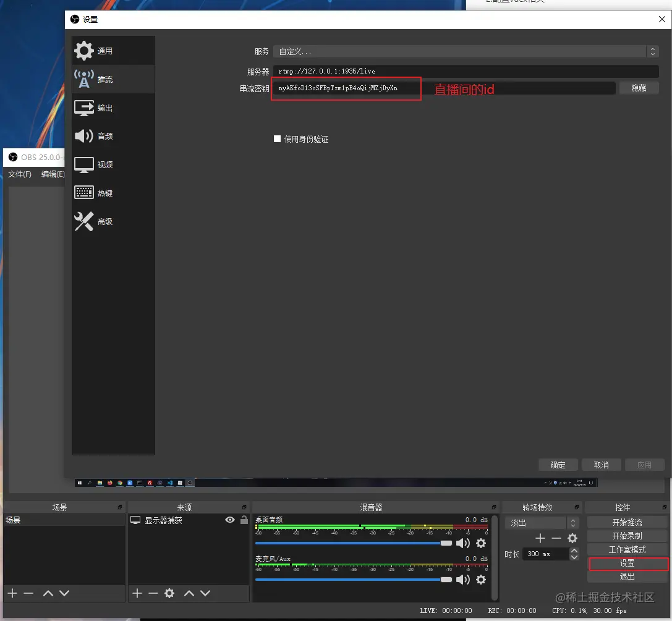Remove the selected scene with minus icon
This screenshot has width=672, height=621.
tap(28, 593)
